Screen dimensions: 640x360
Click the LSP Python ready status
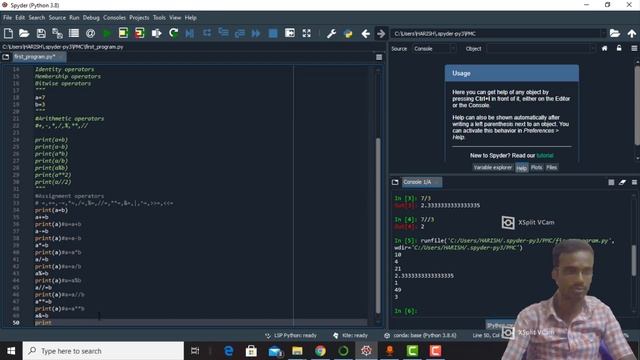pos(291,336)
